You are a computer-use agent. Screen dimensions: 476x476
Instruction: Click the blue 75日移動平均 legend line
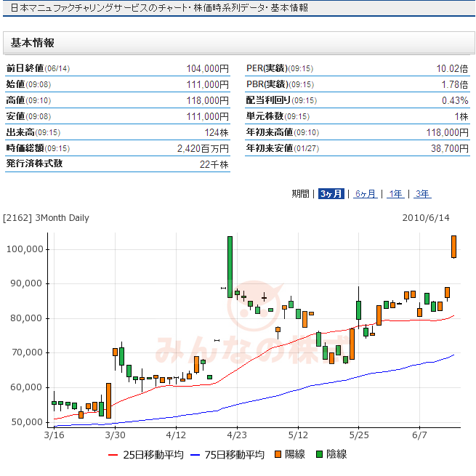(195, 455)
